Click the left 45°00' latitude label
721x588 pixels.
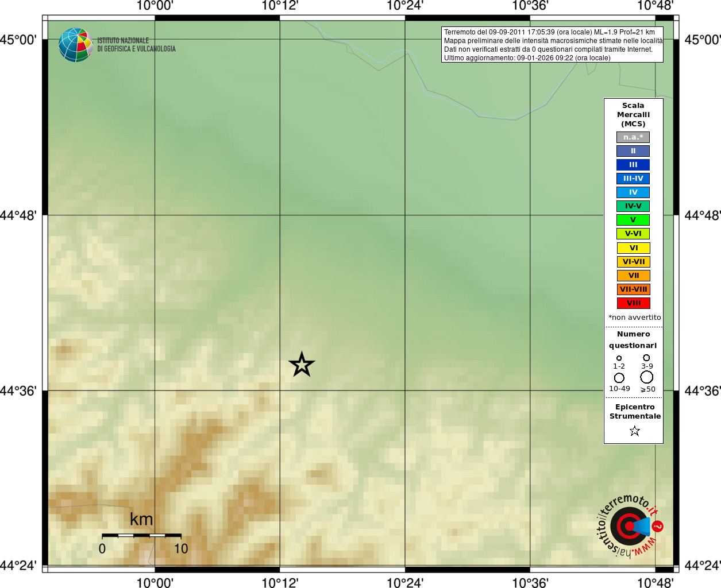18,40
